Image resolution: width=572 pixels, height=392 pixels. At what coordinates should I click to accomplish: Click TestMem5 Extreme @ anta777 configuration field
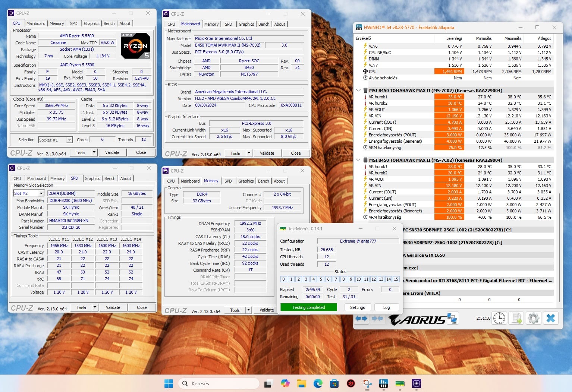pos(358,241)
